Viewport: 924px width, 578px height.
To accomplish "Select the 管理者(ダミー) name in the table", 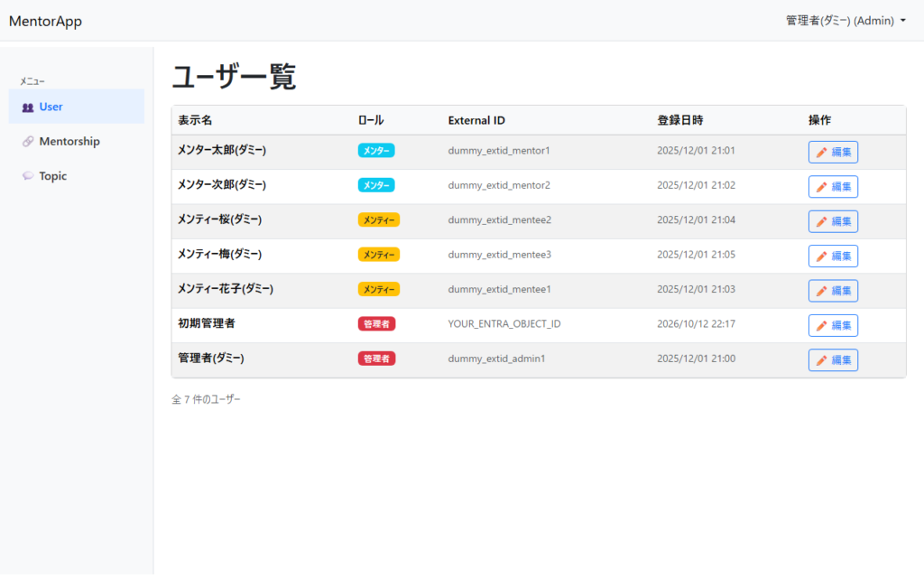I will click(211, 358).
